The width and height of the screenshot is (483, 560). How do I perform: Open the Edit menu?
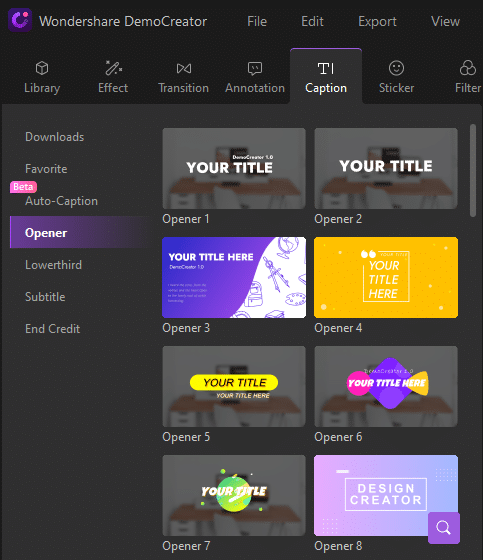[x=312, y=21]
